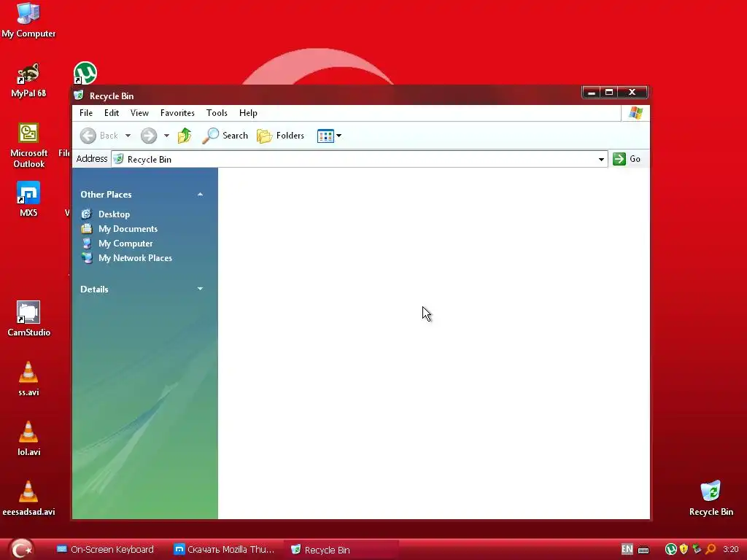The width and height of the screenshot is (747, 560).
Task: Expand the Details section
Action: 200,289
